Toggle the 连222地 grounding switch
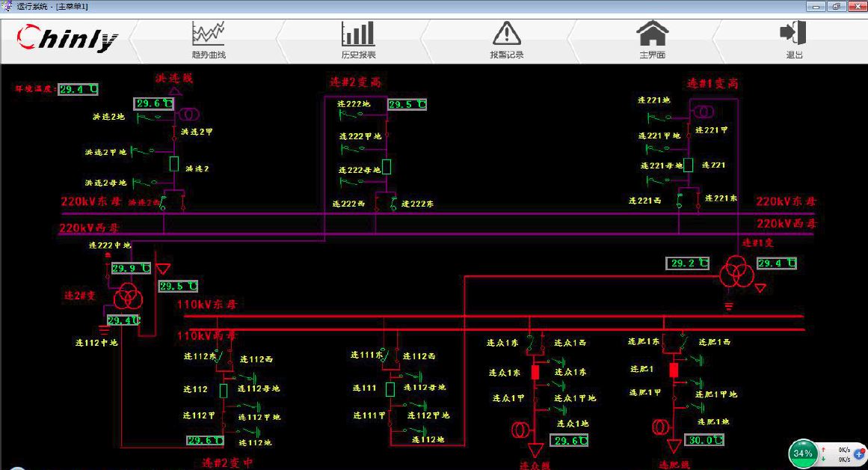 point(351,115)
